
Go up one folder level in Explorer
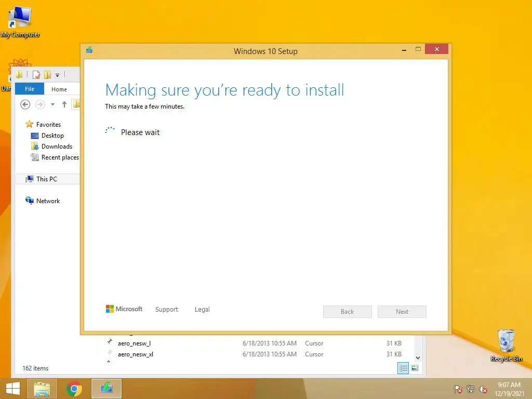pos(64,104)
